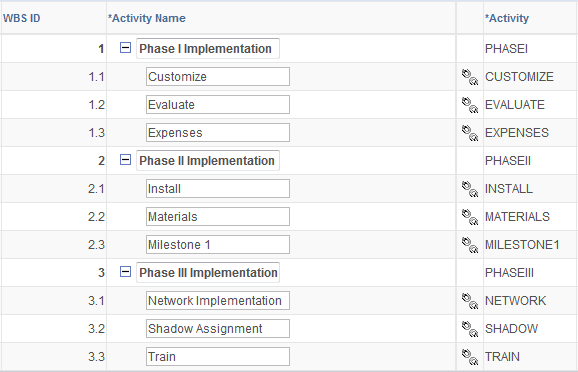This screenshot has height=372, width=578.
Task: Select the PHASEI activity code
Action: point(506,49)
